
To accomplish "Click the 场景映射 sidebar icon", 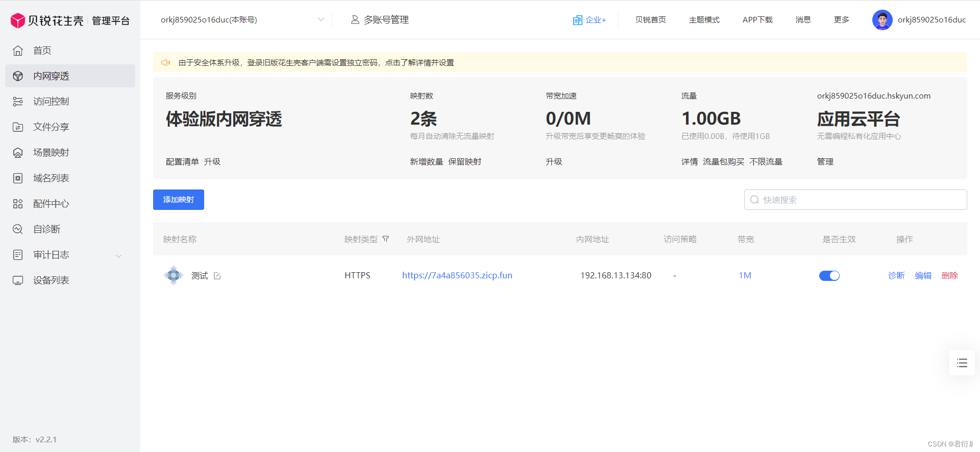I will click(18, 153).
